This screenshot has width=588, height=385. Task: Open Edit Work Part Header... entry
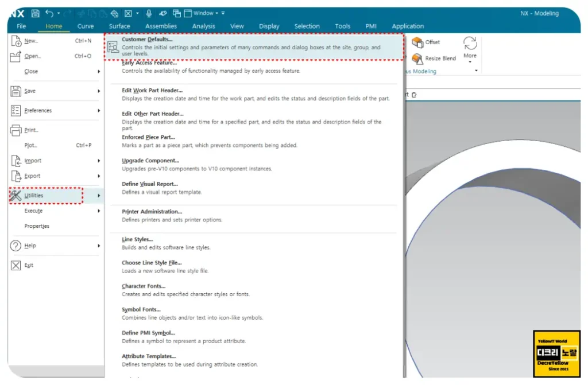[152, 90]
